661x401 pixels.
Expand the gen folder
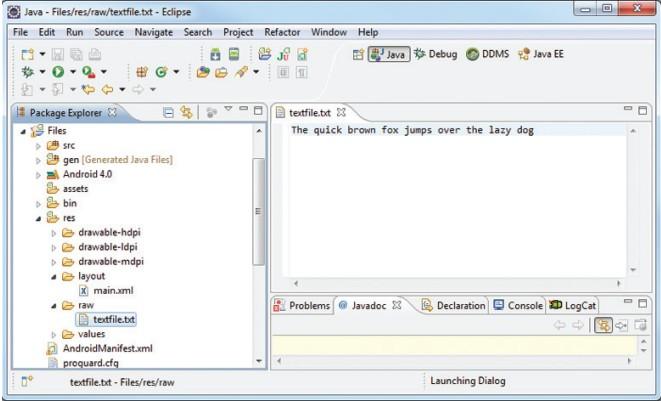pyautogui.click(x=38, y=160)
